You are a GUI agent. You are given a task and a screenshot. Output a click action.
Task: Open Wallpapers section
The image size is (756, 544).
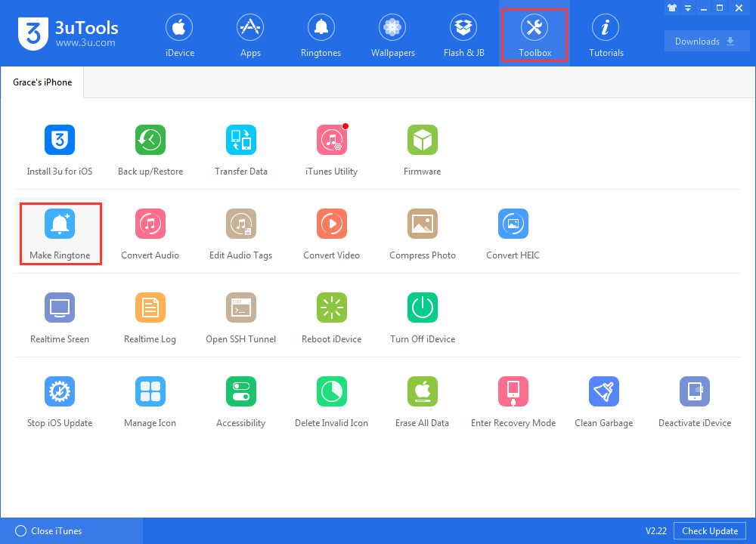pyautogui.click(x=392, y=36)
